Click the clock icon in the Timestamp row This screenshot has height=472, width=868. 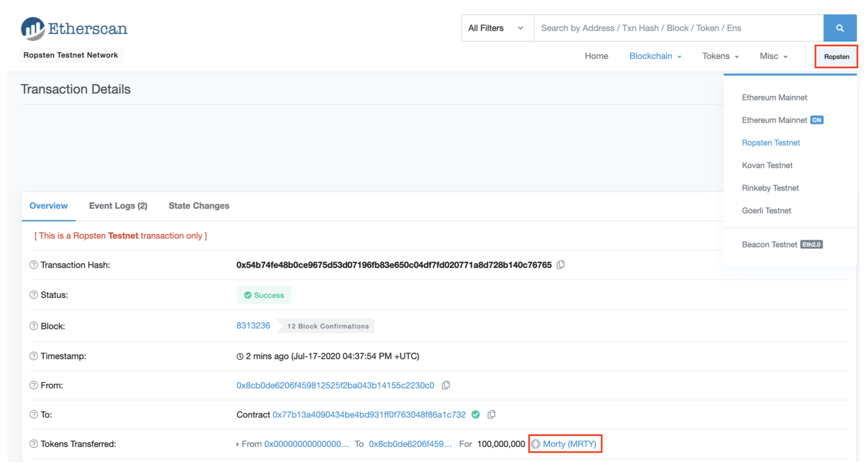coord(240,356)
